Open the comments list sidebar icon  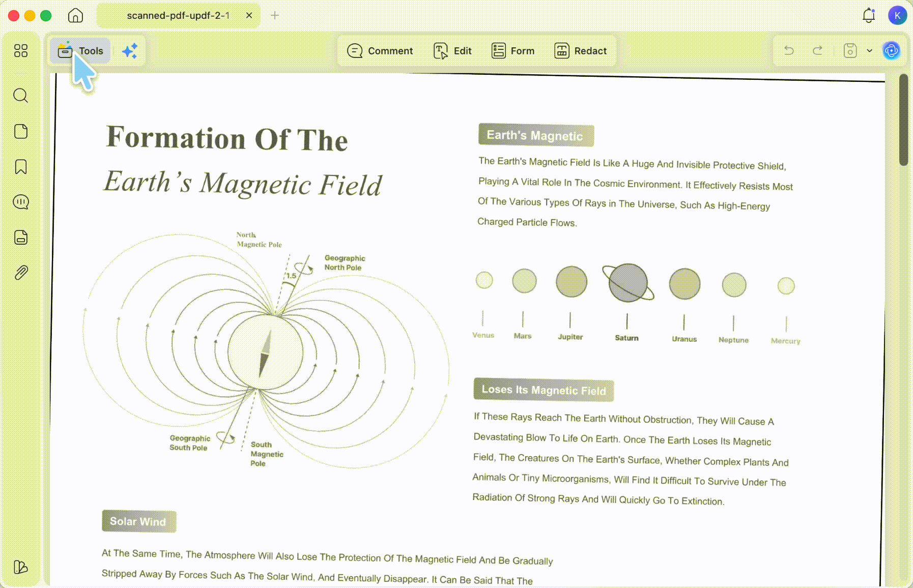pos(21,202)
